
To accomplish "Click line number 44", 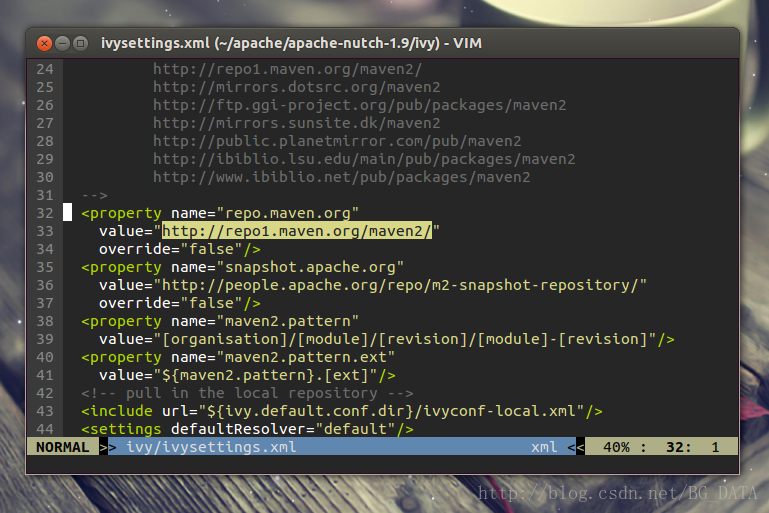I will click(x=45, y=429).
